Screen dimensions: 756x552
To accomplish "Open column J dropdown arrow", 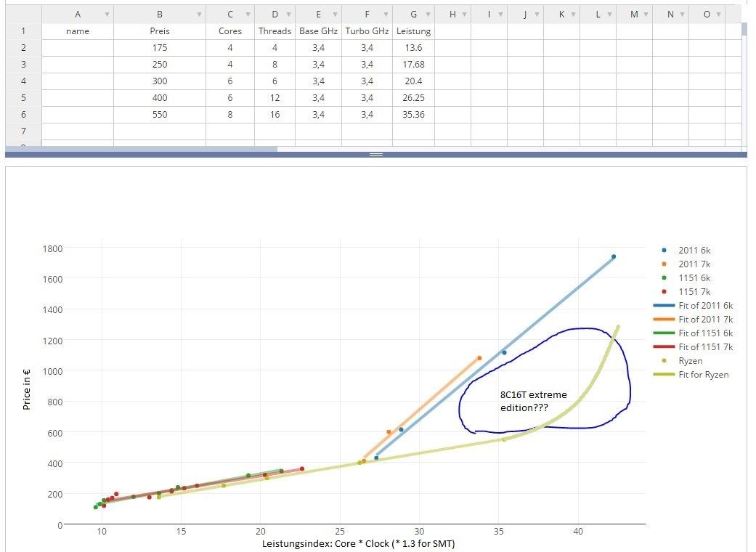I will point(537,15).
